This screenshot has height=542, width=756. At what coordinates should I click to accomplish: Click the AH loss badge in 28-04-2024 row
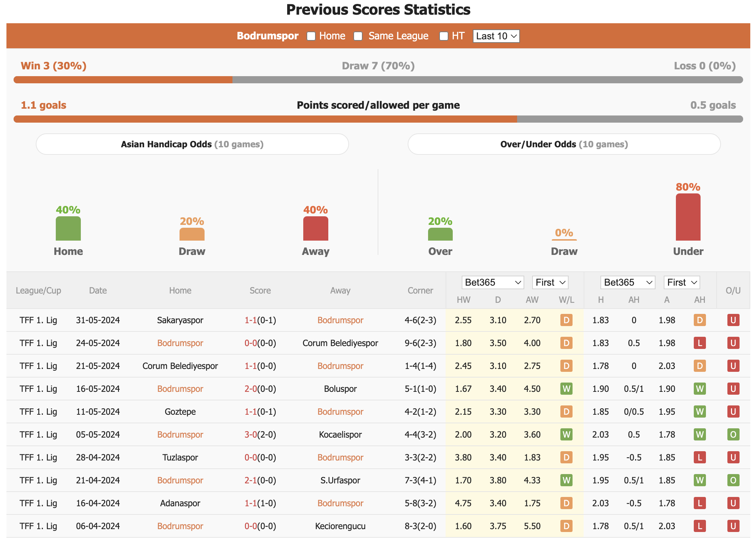tap(700, 457)
